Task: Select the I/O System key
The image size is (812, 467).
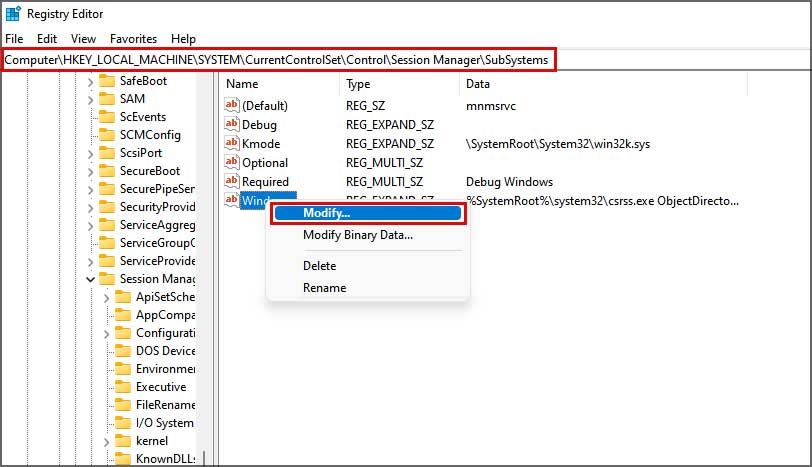Action: pos(165,423)
